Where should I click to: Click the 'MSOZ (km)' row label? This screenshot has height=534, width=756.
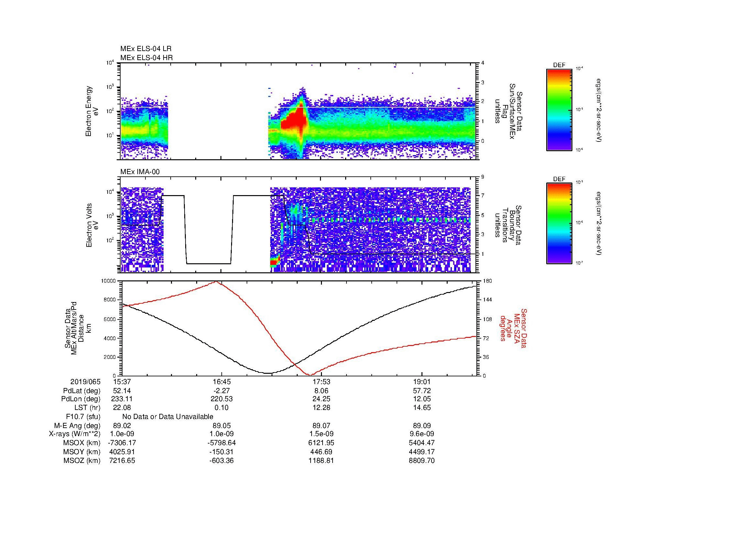tap(82, 461)
